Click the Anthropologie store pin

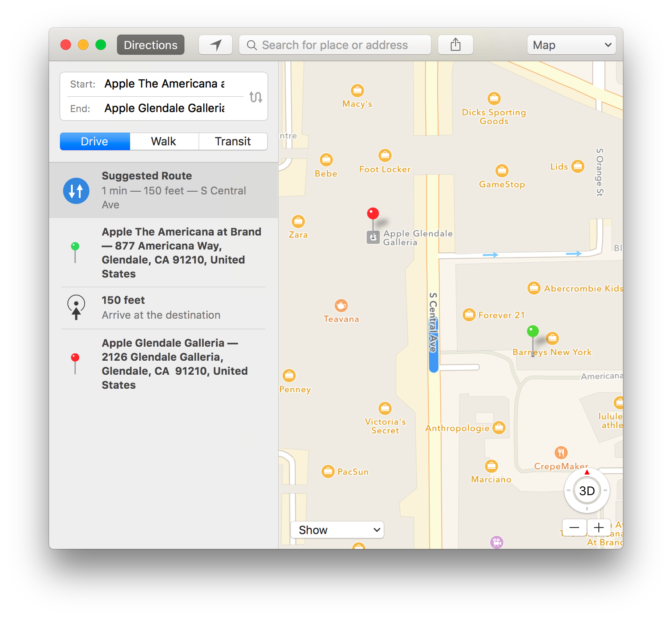point(499,427)
